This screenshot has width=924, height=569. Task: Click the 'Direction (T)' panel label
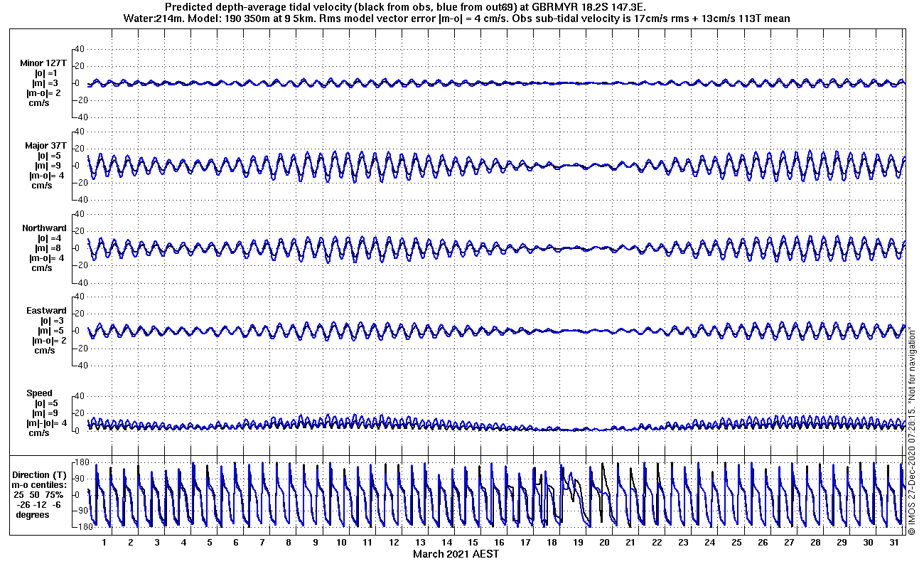pos(41,474)
